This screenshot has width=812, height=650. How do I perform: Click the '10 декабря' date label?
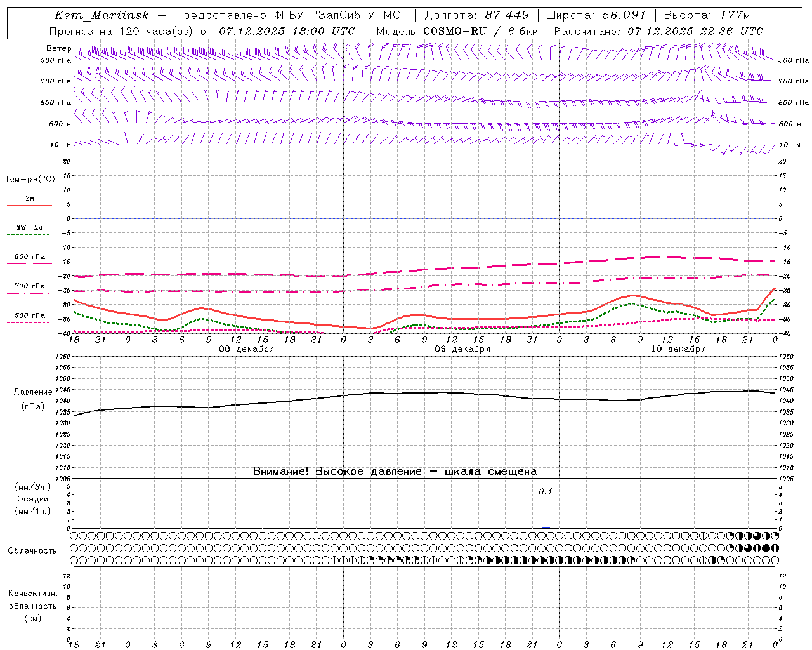tap(678, 349)
